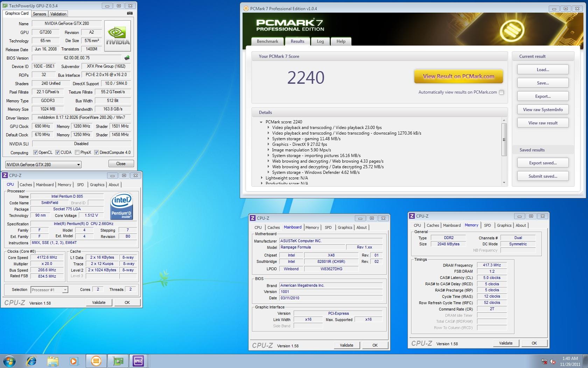This screenshot has width=588, height=368.
Task: Click the Core Speed 4172.6 MHz field
Action: point(47,257)
